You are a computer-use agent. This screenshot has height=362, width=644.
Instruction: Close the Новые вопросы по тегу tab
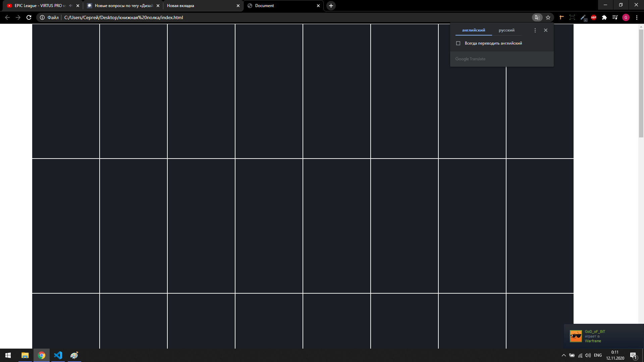point(158,6)
